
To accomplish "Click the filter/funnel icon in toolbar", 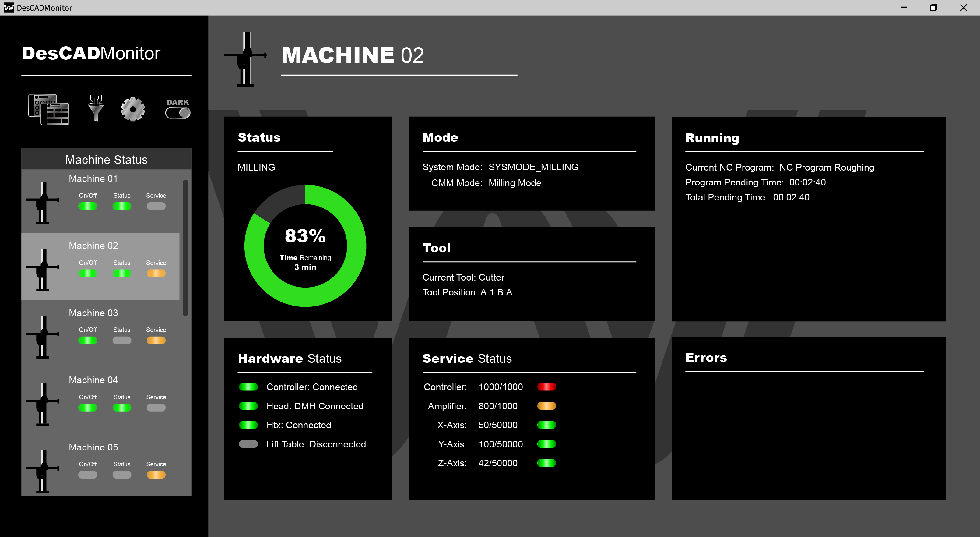I will [95, 108].
